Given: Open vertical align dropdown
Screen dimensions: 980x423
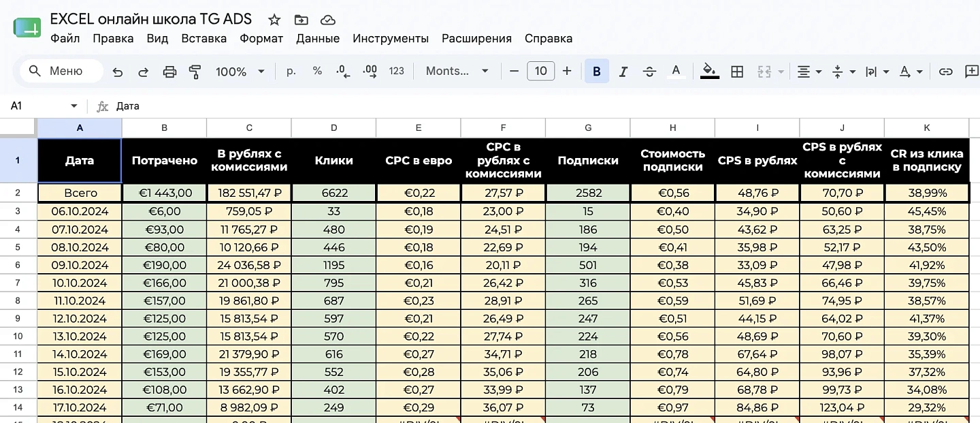Looking at the screenshot, I should tap(844, 71).
